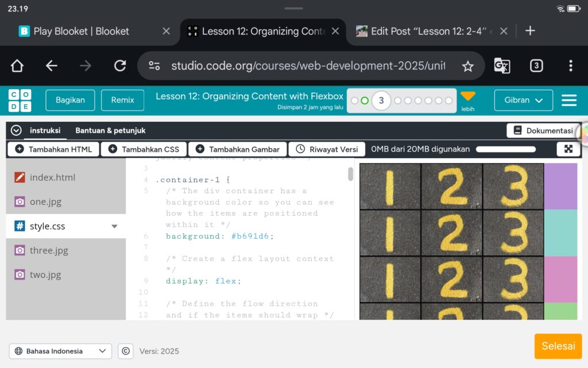This screenshot has height=368, width=588.
Task: Reload the page with refresh icon
Action: pyautogui.click(x=119, y=66)
